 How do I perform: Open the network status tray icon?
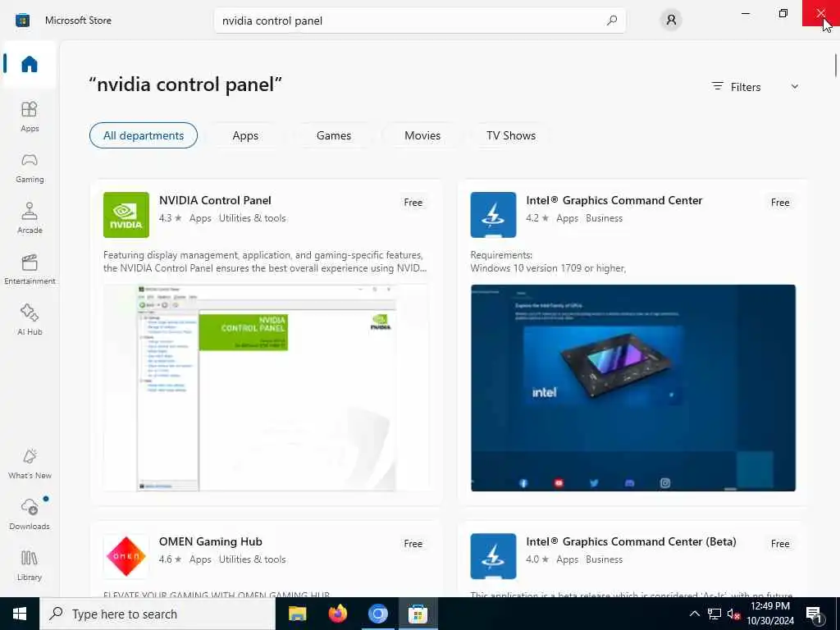714,614
